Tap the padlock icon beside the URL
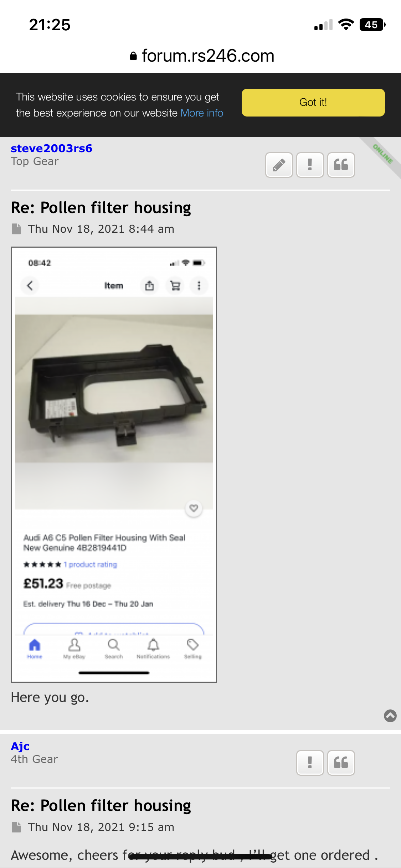The image size is (401, 868). (x=133, y=56)
